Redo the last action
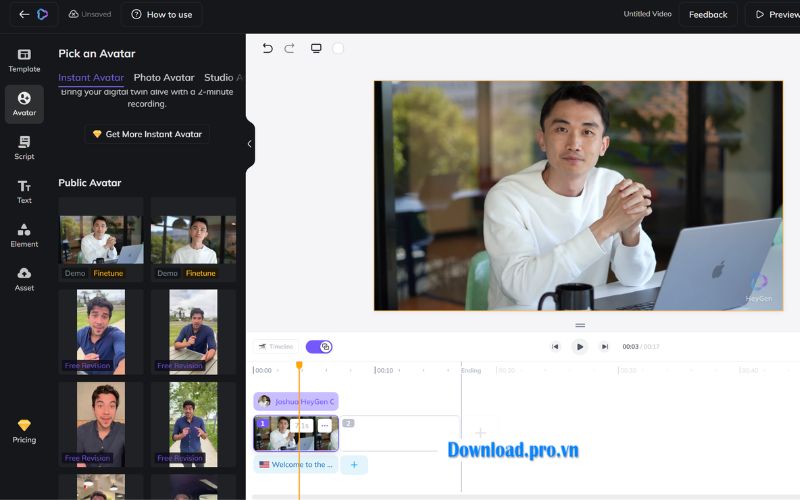The height and width of the screenshot is (500, 800). point(289,48)
